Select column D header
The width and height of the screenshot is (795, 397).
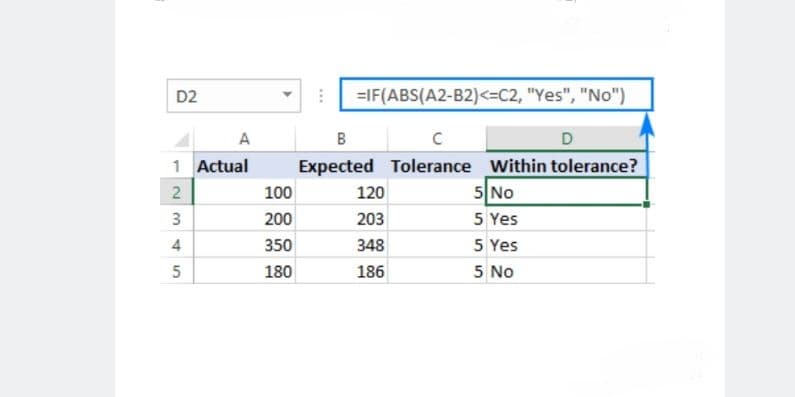tap(566, 139)
